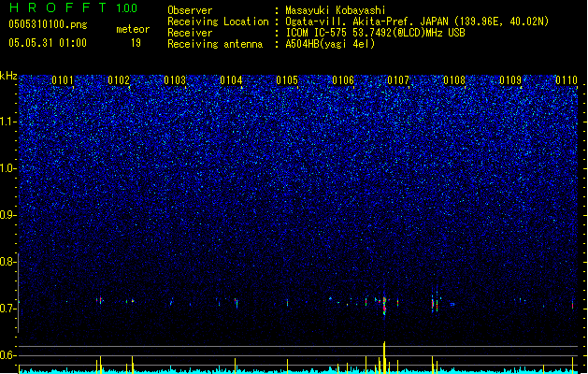The image size is (588, 374).
Task: Click time marker 0103
Action: (175, 80)
